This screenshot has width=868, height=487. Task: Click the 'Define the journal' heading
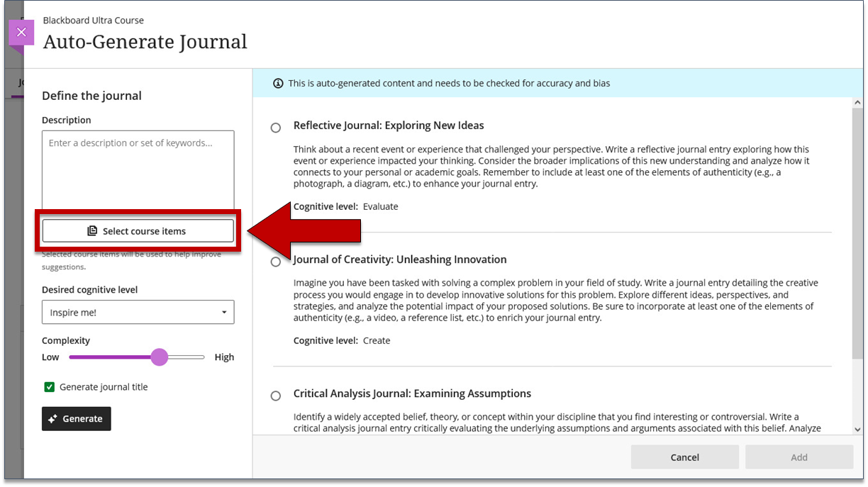(91, 96)
